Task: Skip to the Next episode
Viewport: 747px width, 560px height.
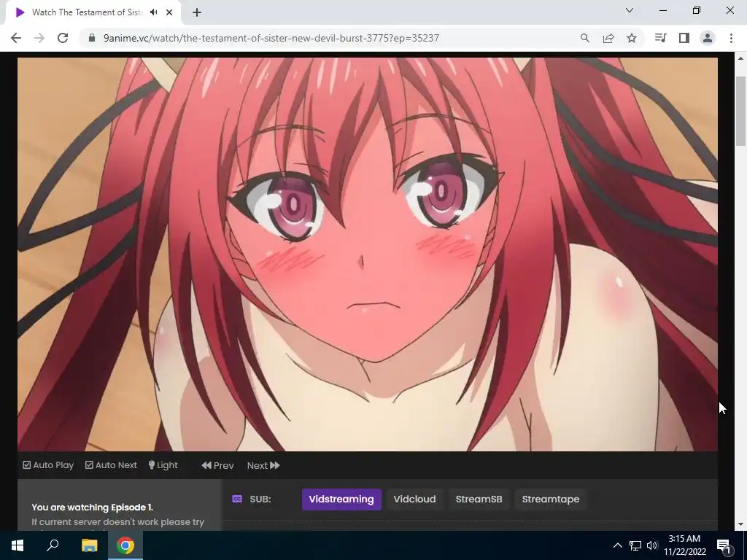Action: pyautogui.click(x=263, y=466)
